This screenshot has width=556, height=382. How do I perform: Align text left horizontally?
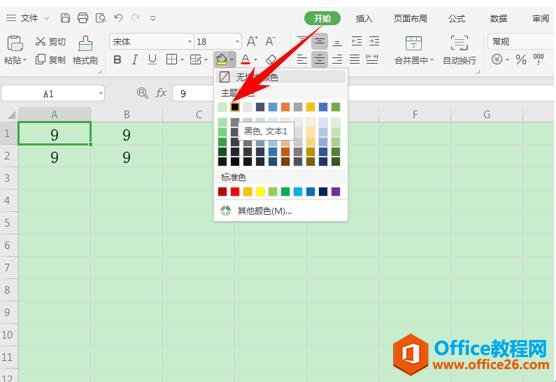[x=302, y=59]
